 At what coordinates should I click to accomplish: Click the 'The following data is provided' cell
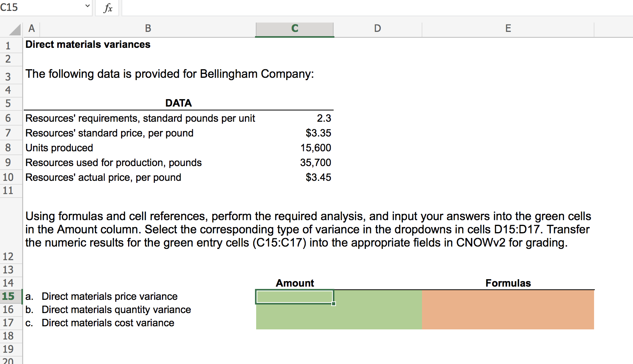click(x=170, y=74)
